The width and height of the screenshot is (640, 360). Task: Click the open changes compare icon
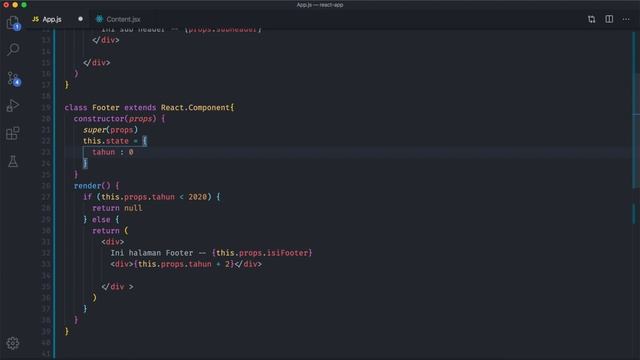point(591,19)
